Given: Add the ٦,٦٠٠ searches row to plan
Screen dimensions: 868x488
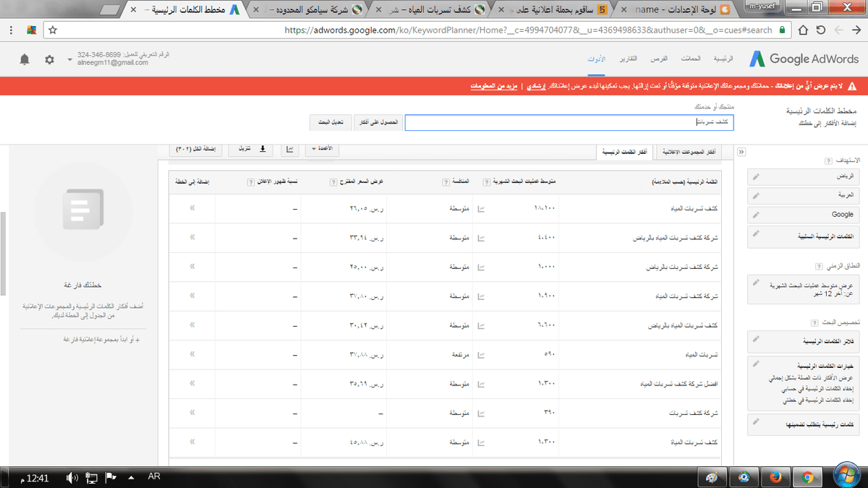Looking at the screenshot, I should point(192,326).
